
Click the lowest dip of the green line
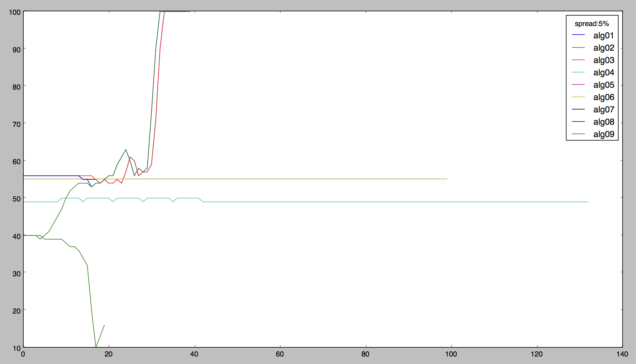pos(96,347)
